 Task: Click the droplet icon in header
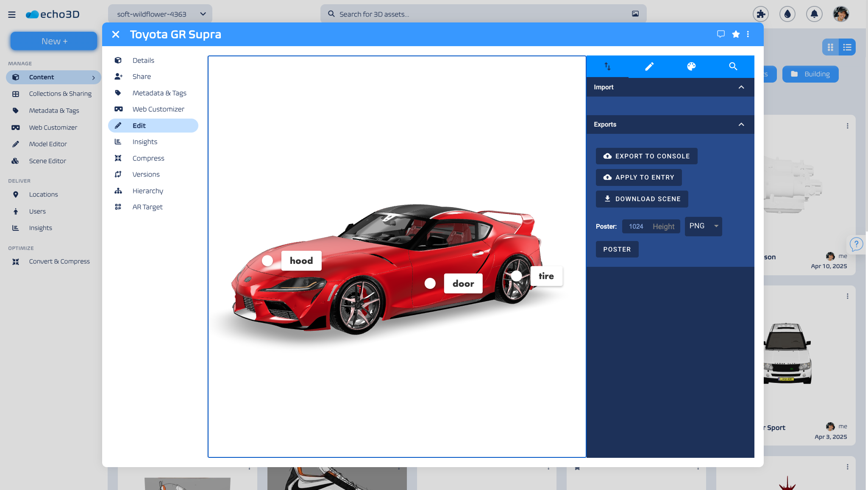coord(787,14)
